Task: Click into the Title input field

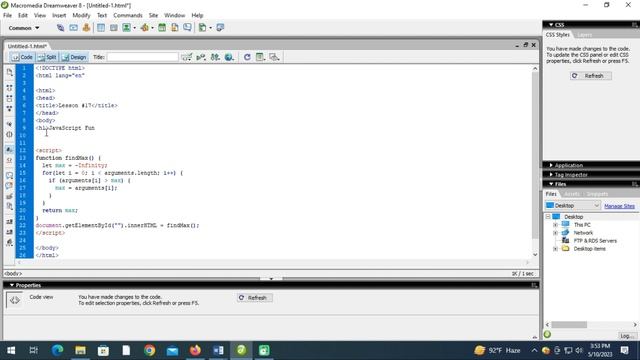Action: coord(142,57)
